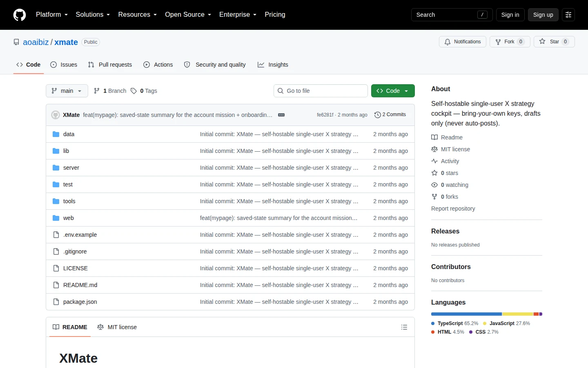
Task: Click the header Search field
Action: pos(452,15)
